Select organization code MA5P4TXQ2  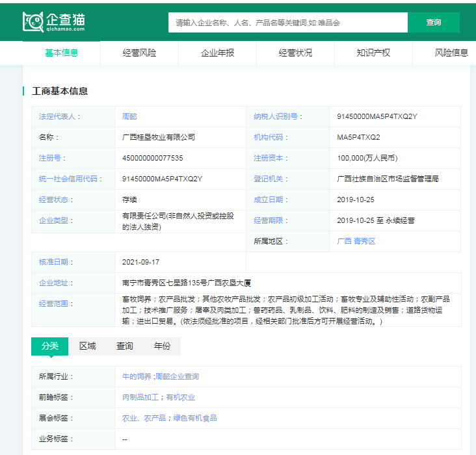coord(358,137)
